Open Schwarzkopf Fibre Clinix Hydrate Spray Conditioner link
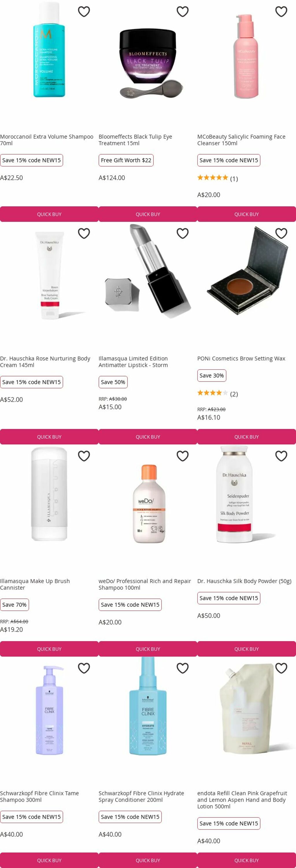The image size is (296, 868). [x=141, y=796]
